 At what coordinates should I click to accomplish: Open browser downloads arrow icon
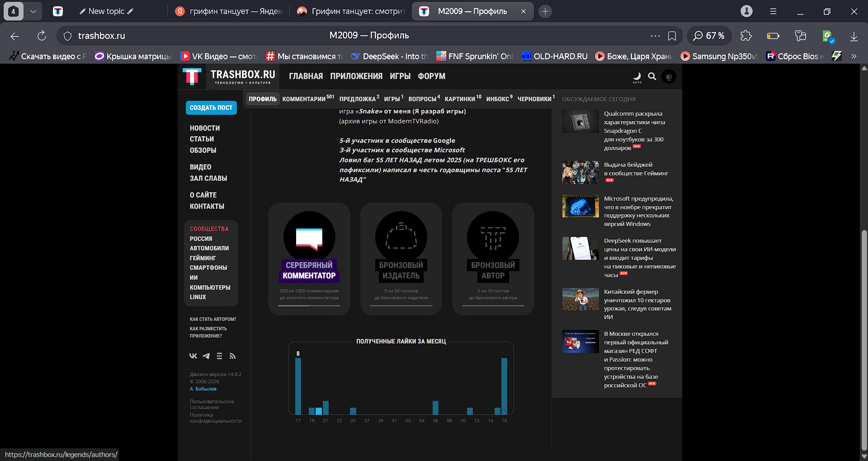tap(854, 36)
